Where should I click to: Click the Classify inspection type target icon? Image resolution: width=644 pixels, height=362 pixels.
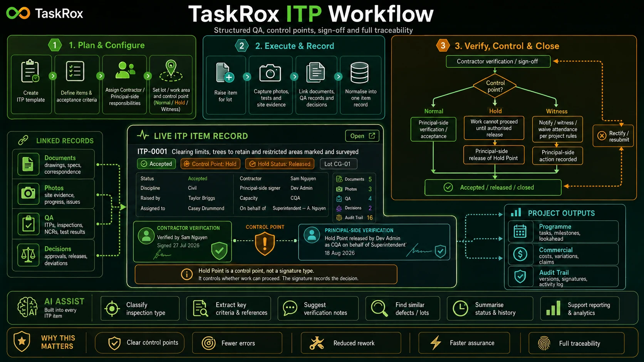click(x=112, y=308)
